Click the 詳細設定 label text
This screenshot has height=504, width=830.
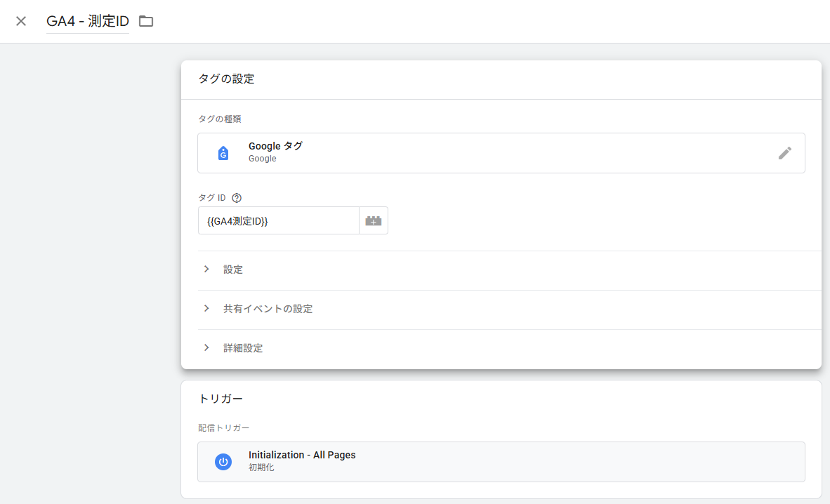point(243,348)
